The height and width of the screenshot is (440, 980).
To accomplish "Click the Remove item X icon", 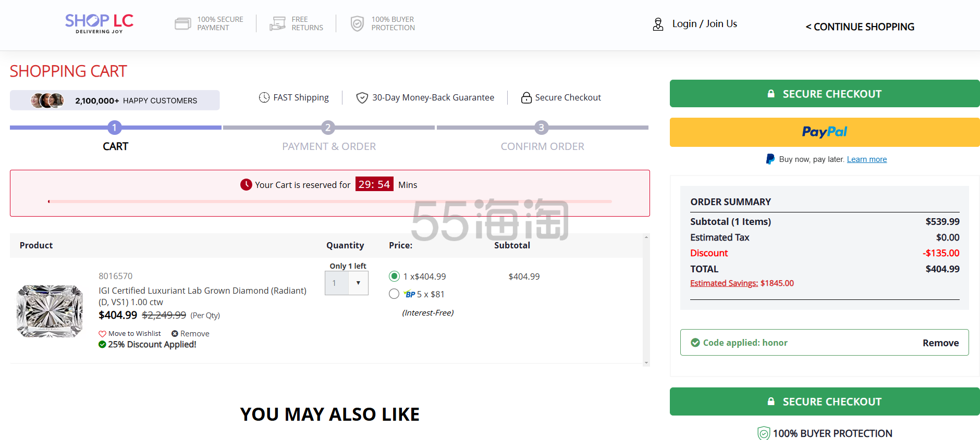I will pyautogui.click(x=175, y=334).
